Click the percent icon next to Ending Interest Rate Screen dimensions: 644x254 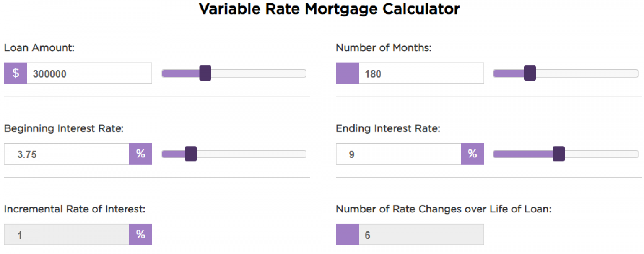(473, 154)
